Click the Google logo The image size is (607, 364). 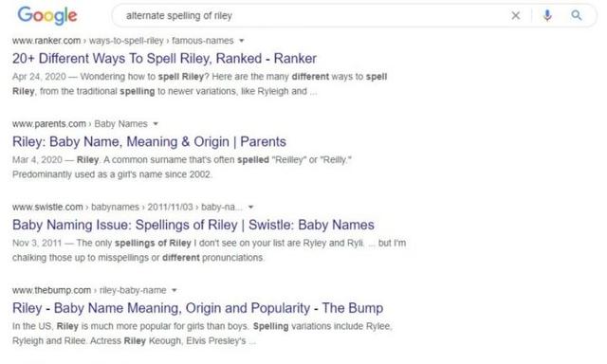click(47, 16)
